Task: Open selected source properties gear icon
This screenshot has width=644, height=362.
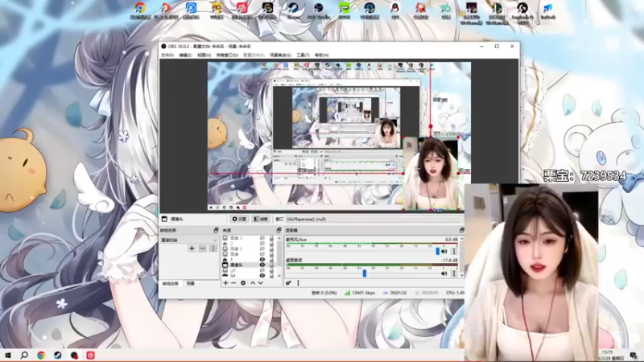Action: [x=243, y=283]
